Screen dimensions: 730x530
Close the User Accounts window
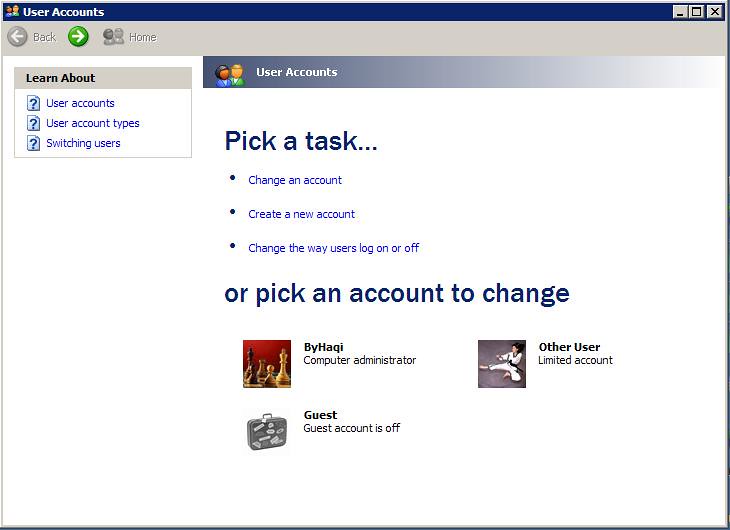pyautogui.click(x=715, y=12)
